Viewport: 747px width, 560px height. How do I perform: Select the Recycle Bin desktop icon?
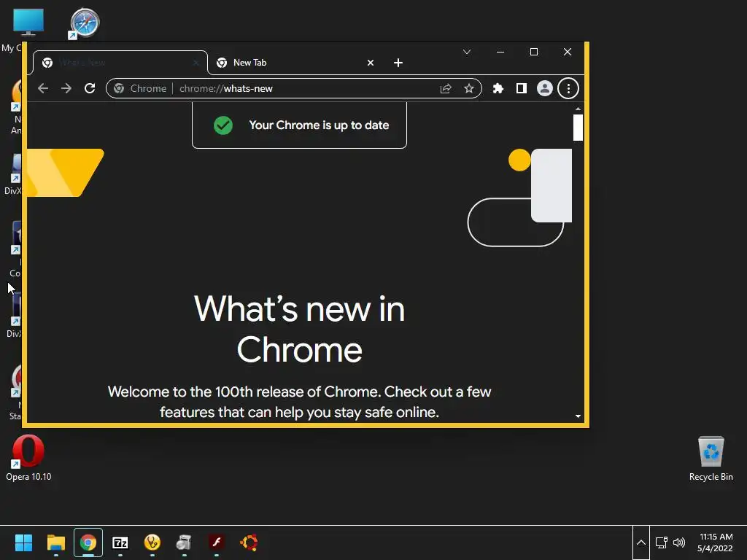click(711, 458)
